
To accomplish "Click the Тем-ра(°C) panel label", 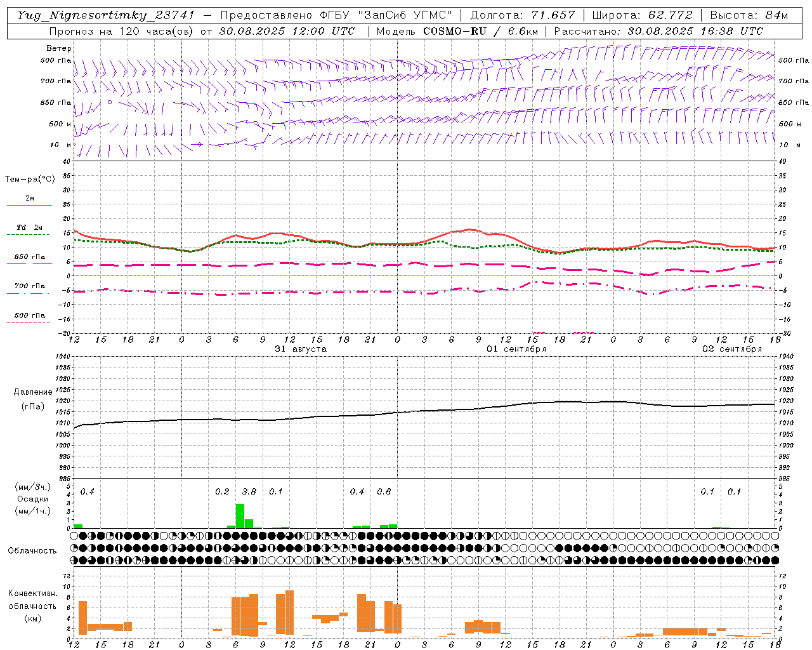I will click(x=30, y=180).
